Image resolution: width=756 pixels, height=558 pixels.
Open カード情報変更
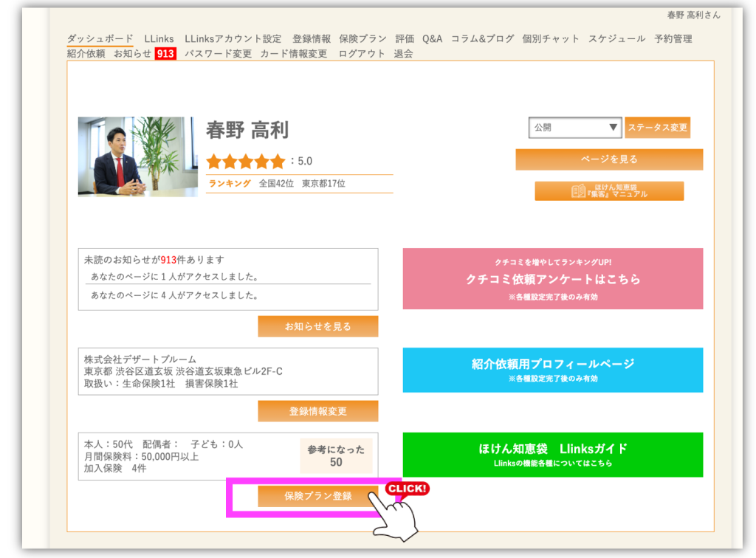[x=294, y=53]
